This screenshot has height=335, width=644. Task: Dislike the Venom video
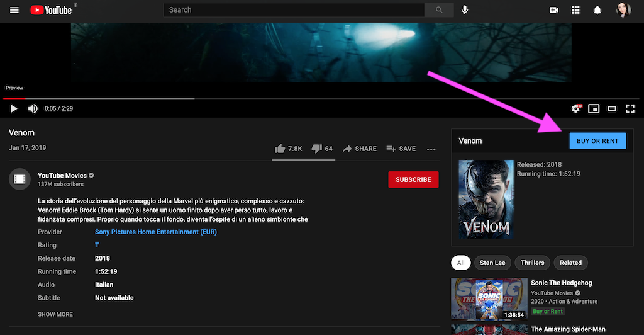click(x=322, y=149)
